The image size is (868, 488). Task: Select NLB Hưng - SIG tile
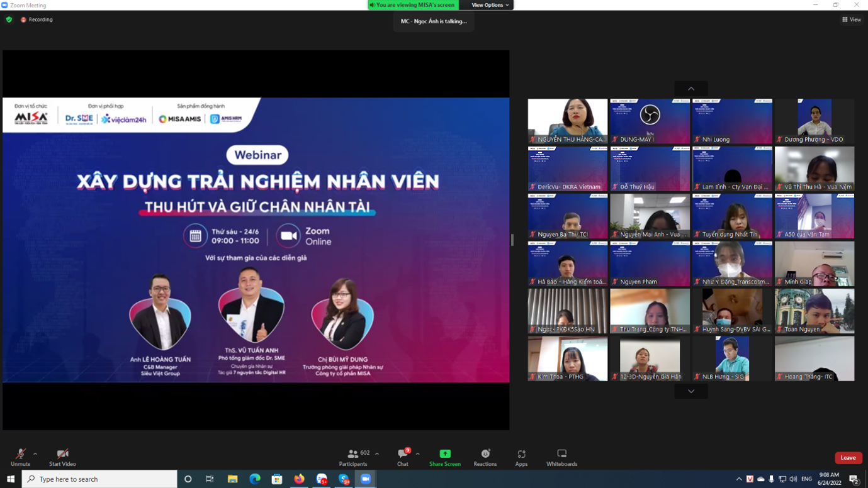(733, 358)
